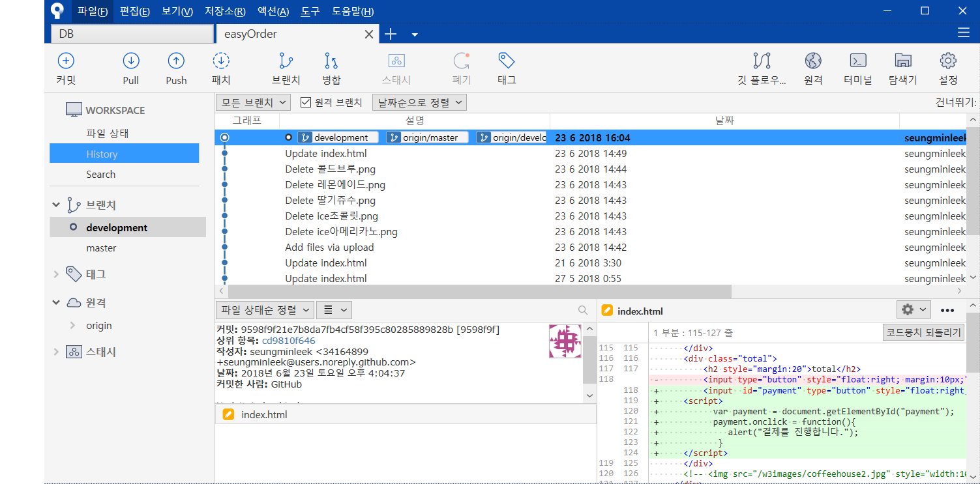Click the Pull toolbar icon
980x484 pixels.
[131, 61]
